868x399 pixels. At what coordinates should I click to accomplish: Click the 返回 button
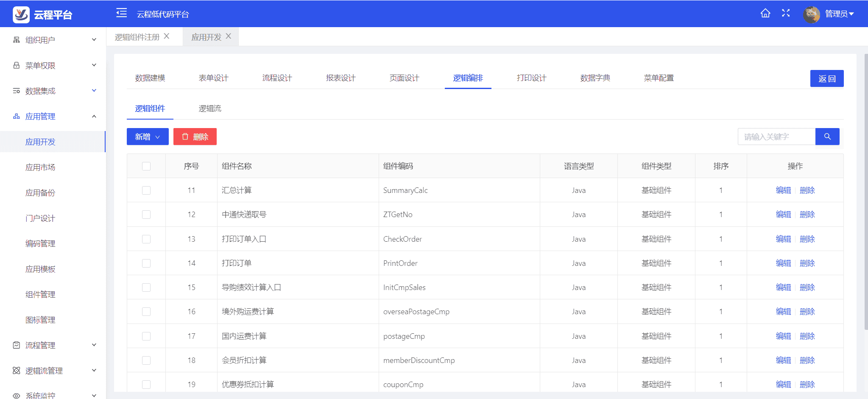[x=826, y=78]
